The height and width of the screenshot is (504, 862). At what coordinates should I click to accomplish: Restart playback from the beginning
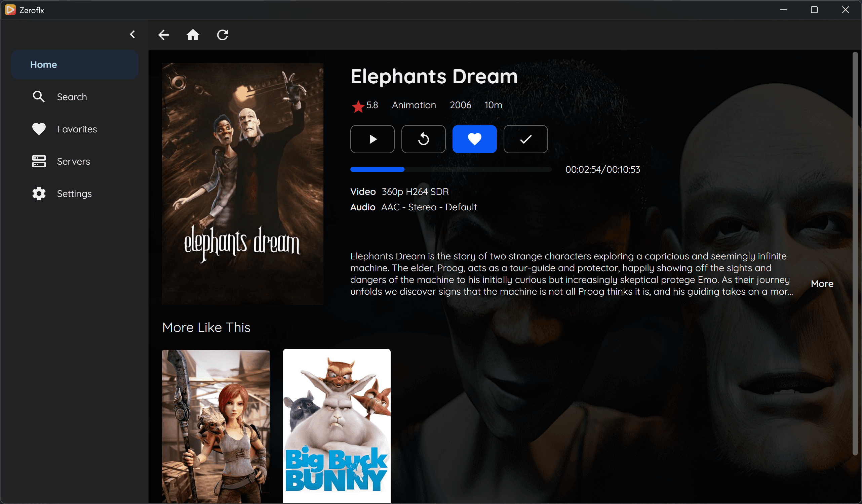coord(423,139)
